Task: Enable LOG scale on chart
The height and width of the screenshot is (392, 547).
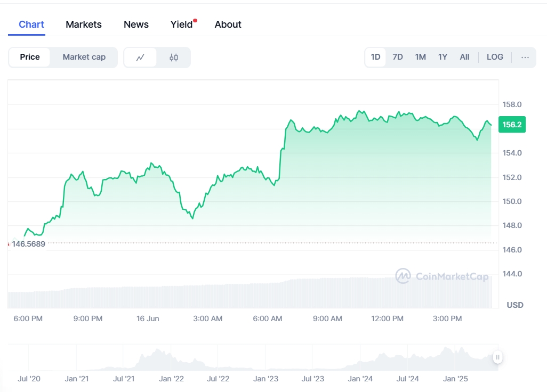Action: [x=495, y=57]
